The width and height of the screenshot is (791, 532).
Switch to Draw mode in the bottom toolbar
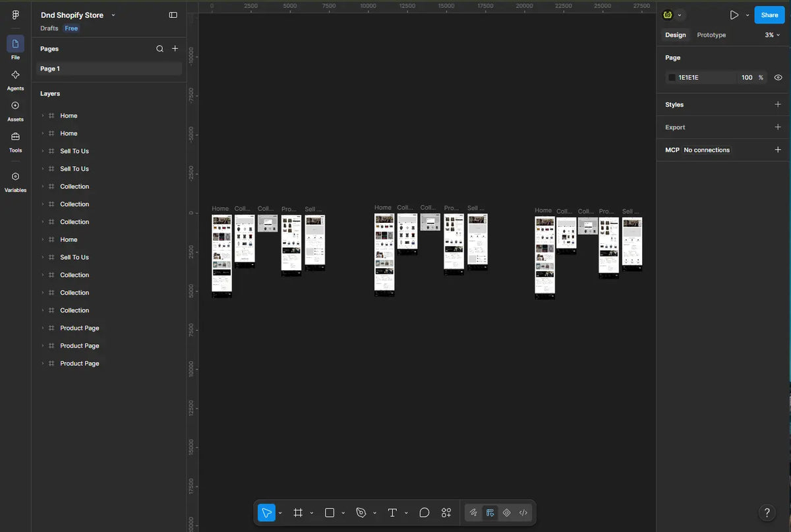(473, 512)
